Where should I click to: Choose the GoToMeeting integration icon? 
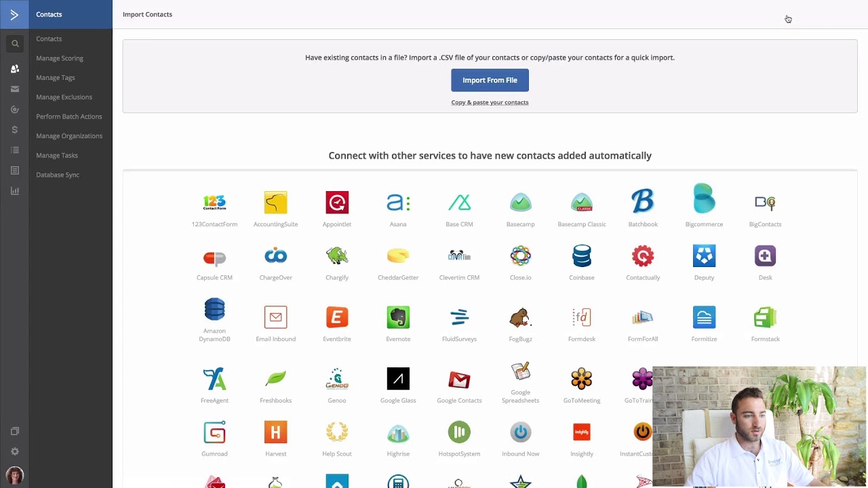(582, 379)
